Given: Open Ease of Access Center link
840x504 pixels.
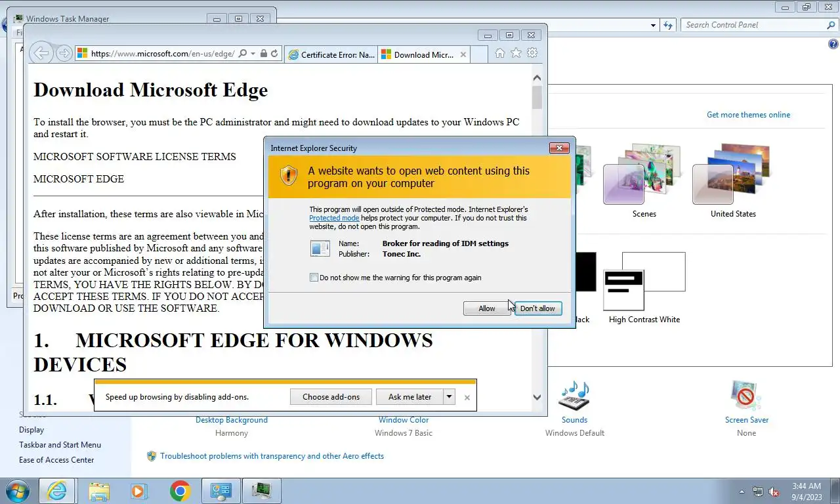Looking at the screenshot, I should coord(56,460).
